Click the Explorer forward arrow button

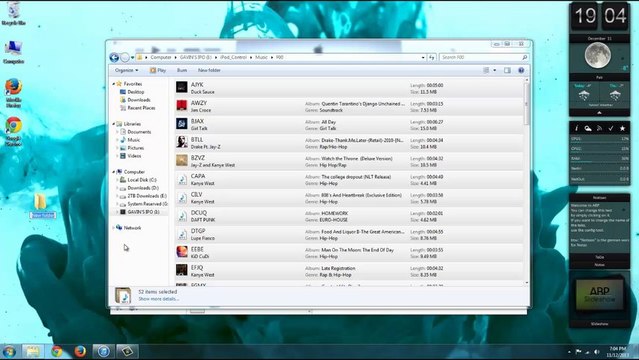(125, 57)
